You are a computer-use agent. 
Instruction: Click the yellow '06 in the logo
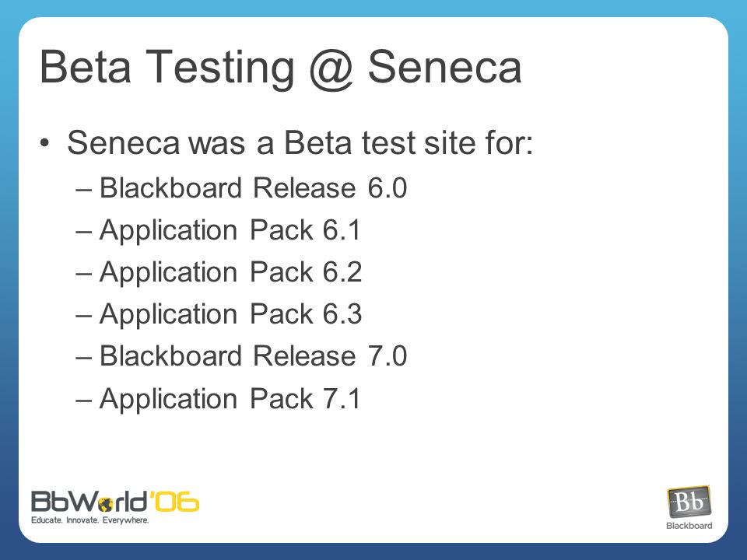[x=174, y=502]
